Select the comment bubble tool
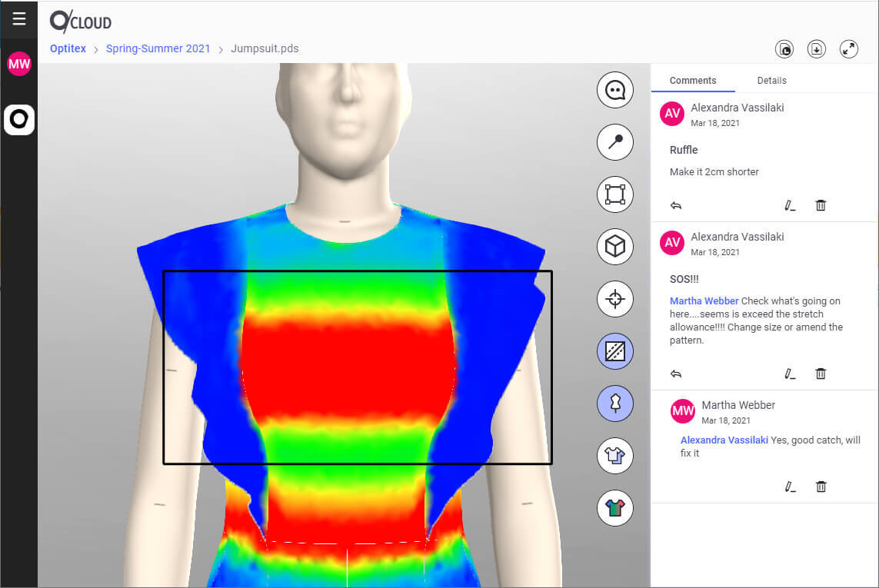The image size is (879, 588). [x=614, y=91]
